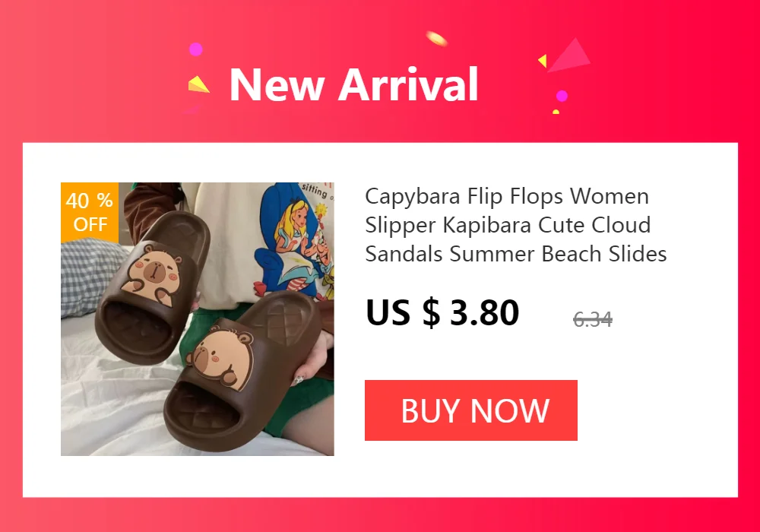
Task: Click the 40% OFF orange badge
Action: coord(90,212)
